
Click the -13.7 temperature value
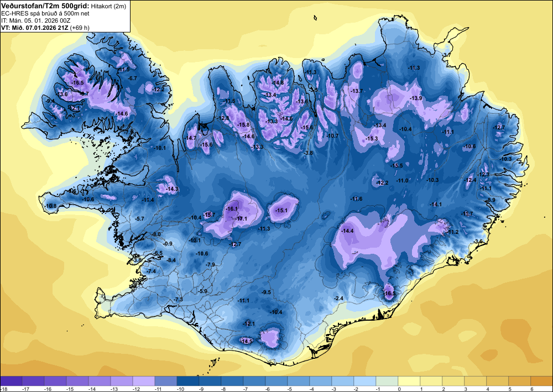pyautogui.click(x=357, y=91)
